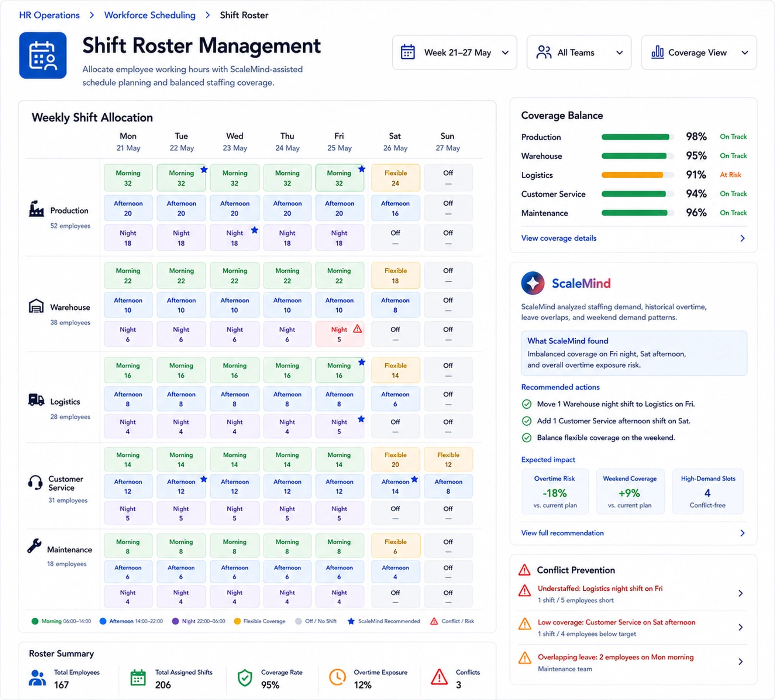Expand the Understaffed Logistics night shift alert chevron
Screen dimensions: 775x700
click(x=740, y=593)
